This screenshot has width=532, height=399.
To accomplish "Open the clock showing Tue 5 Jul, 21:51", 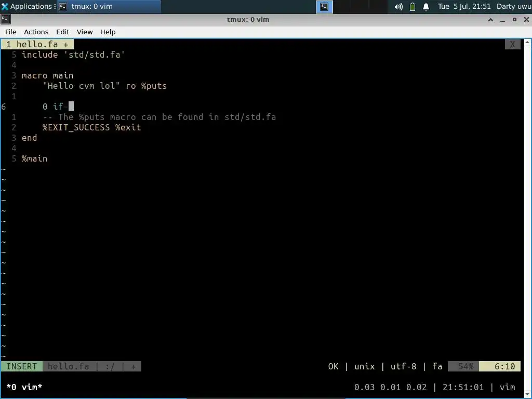I will coord(464,6).
